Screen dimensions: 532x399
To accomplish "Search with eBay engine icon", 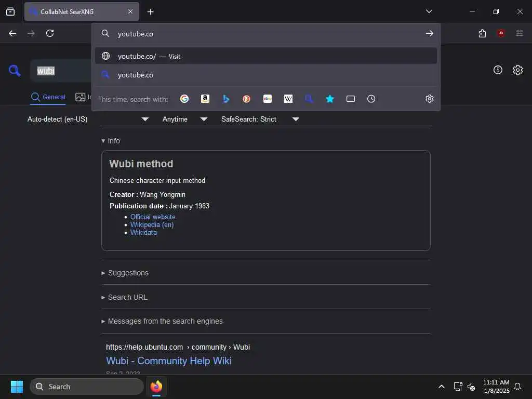I will coord(268,99).
